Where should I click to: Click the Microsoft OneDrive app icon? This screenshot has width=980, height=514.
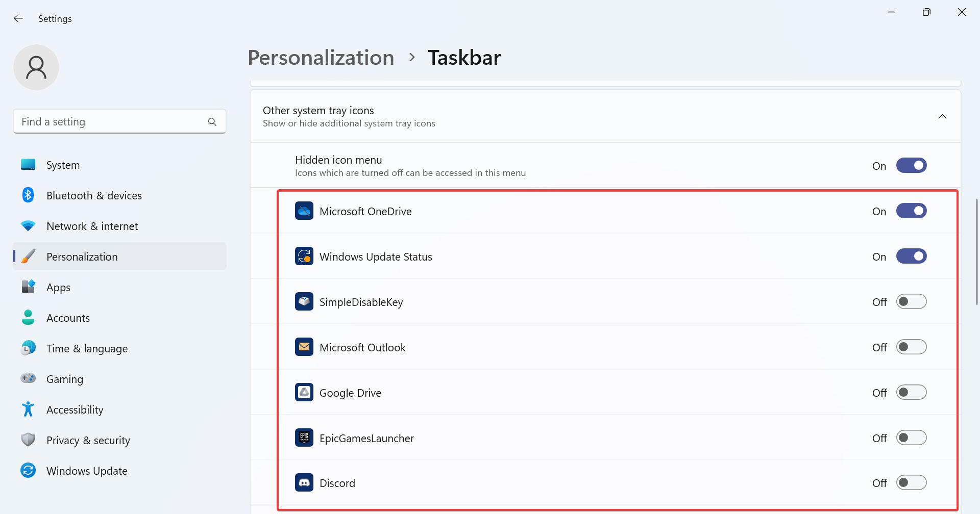point(304,211)
